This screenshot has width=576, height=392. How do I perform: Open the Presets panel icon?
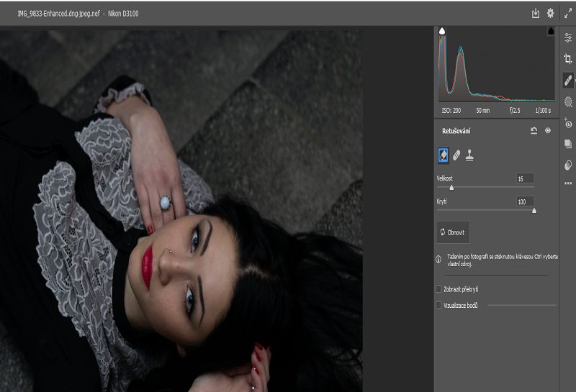point(568,165)
